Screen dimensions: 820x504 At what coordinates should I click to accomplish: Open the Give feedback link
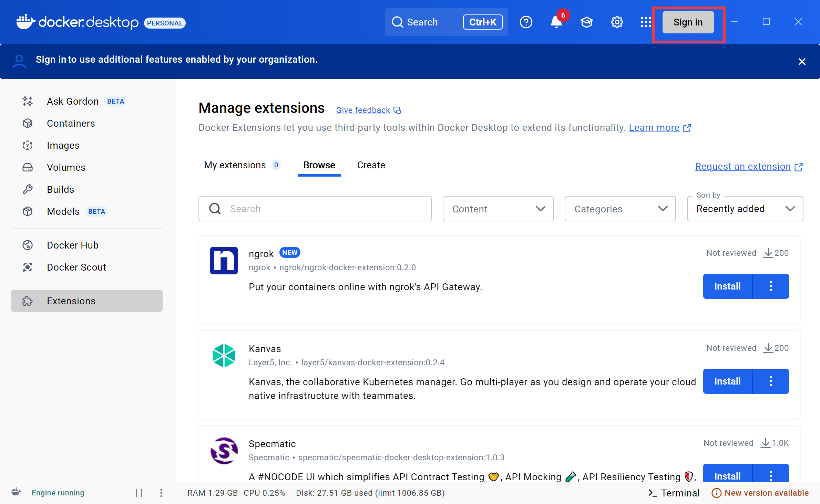pyautogui.click(x=363, y=110)
